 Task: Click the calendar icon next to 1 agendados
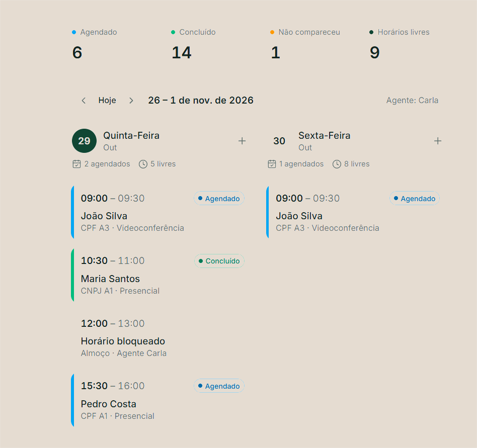272,164
